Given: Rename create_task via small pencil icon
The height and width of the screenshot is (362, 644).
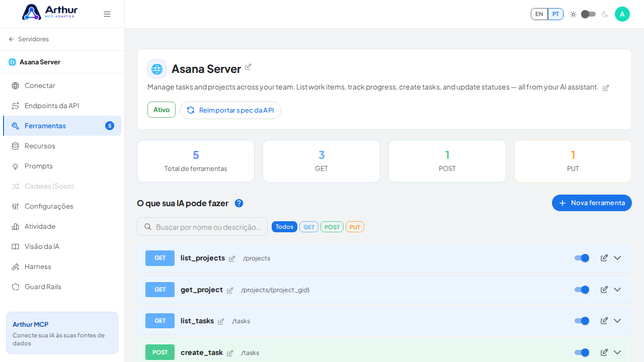Looking at the screenshot, I should point(230,353).
